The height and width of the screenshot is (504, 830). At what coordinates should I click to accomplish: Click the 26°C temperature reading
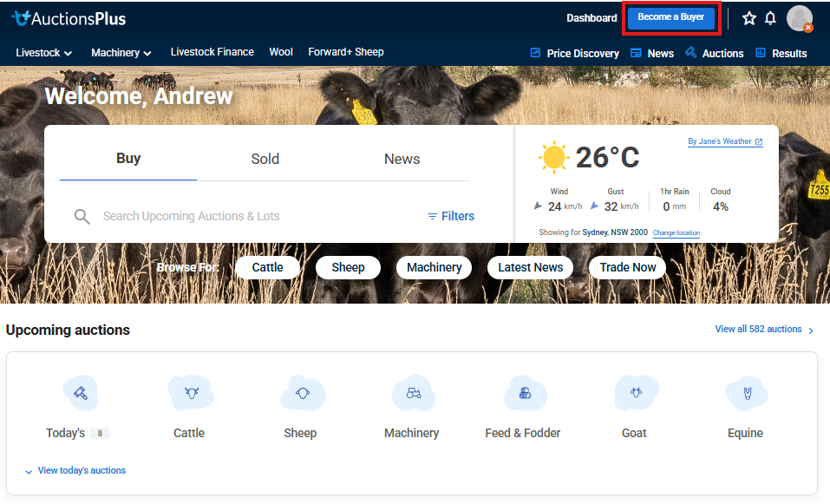[608, 157]
